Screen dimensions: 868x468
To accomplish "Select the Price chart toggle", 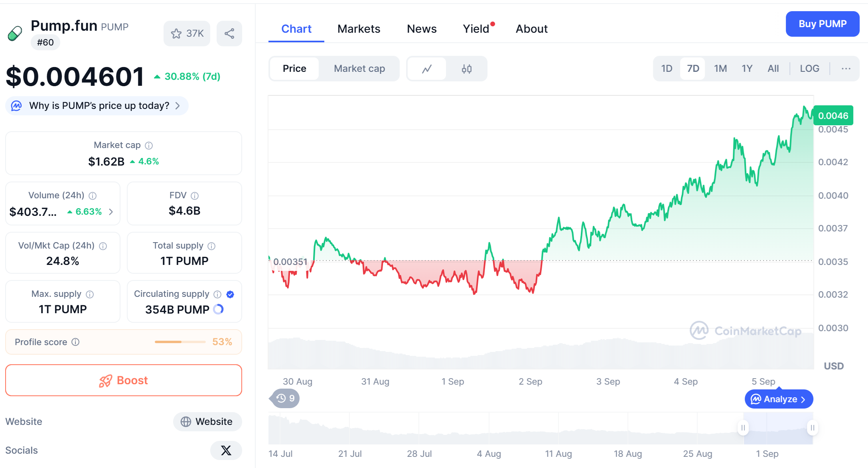I will 294,69.
